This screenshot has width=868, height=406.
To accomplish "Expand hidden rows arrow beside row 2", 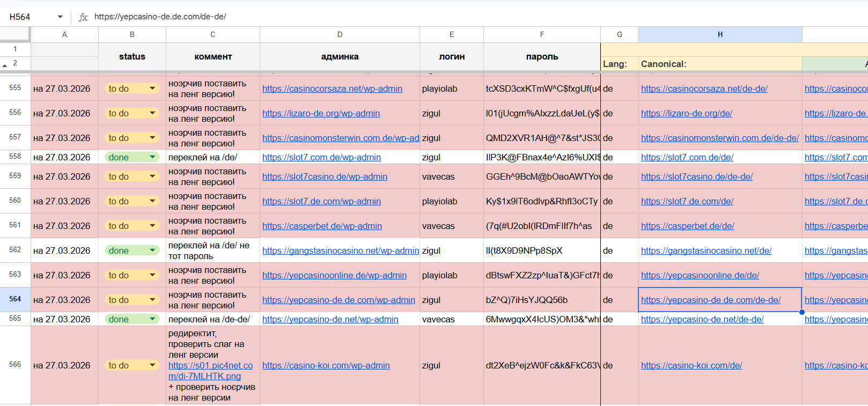I will pyautogui.click(x=5, y=65).
